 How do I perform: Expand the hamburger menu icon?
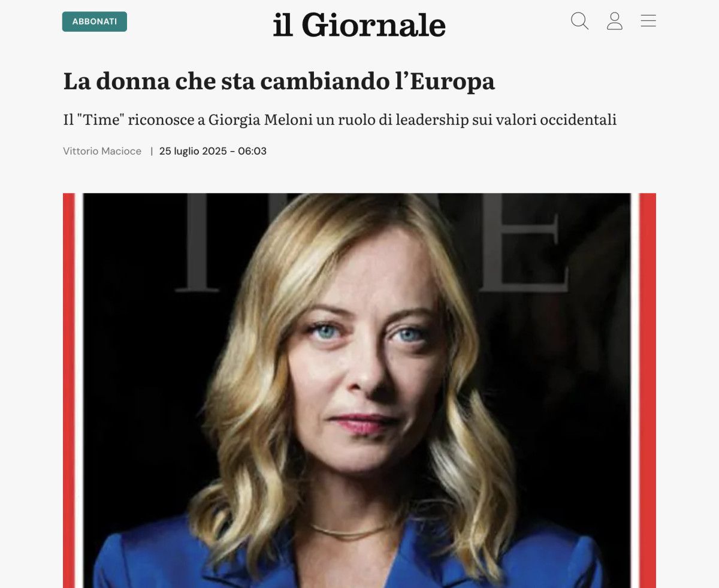[648, 21]
